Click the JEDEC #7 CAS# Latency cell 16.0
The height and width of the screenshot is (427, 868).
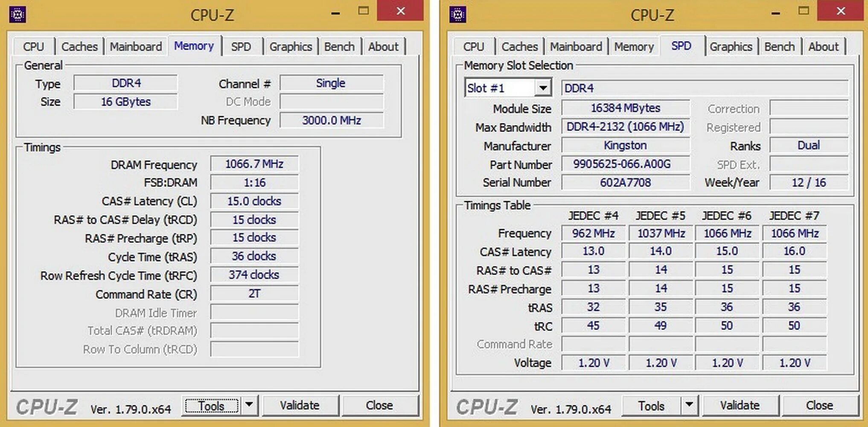pyautogui.click(x=795, y=251)
